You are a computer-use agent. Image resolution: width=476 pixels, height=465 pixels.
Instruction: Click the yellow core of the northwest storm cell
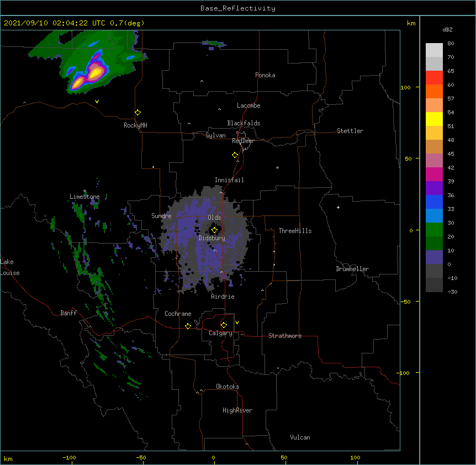96,73
